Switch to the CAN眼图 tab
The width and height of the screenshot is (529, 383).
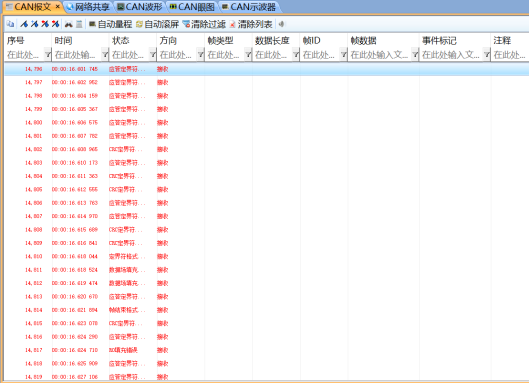click(192, 7)
